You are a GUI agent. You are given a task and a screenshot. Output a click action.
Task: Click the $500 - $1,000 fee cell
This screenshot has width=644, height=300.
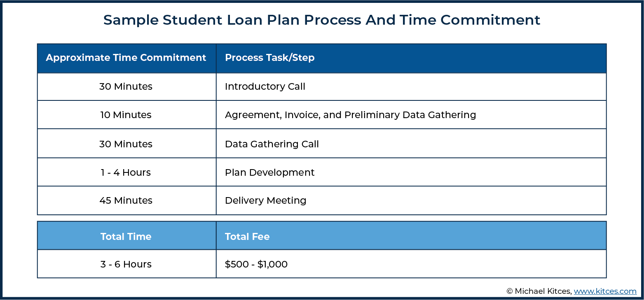pos(411,264)
